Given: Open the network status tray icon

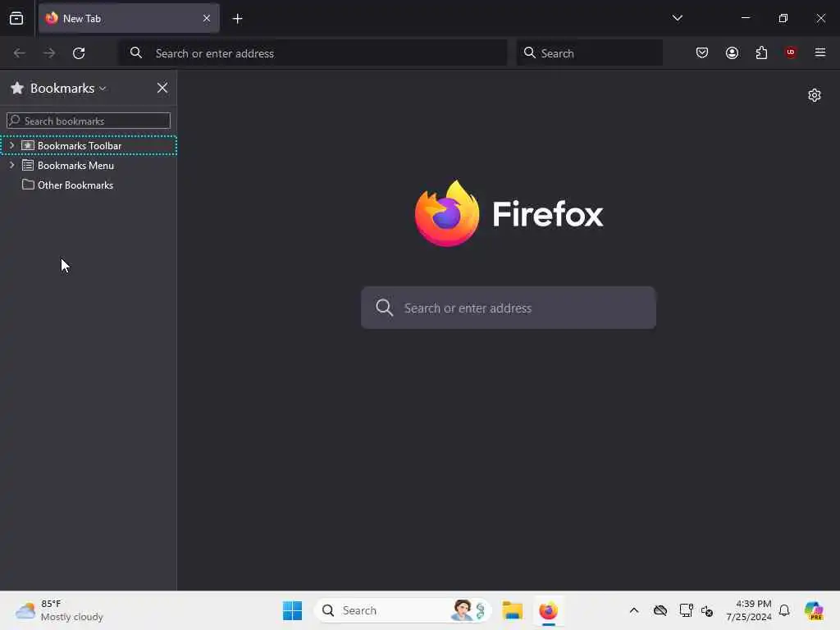Looking at the screenshot, I should [x=686, y=610].
